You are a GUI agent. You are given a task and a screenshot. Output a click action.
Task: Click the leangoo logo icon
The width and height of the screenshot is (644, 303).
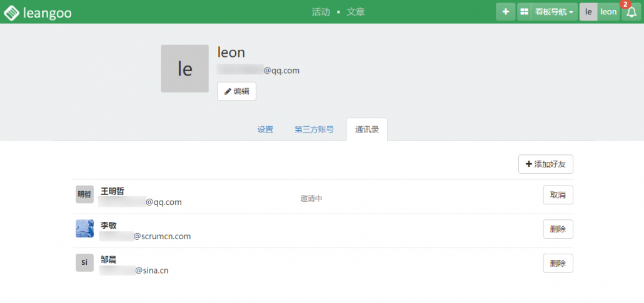[12, 12]
